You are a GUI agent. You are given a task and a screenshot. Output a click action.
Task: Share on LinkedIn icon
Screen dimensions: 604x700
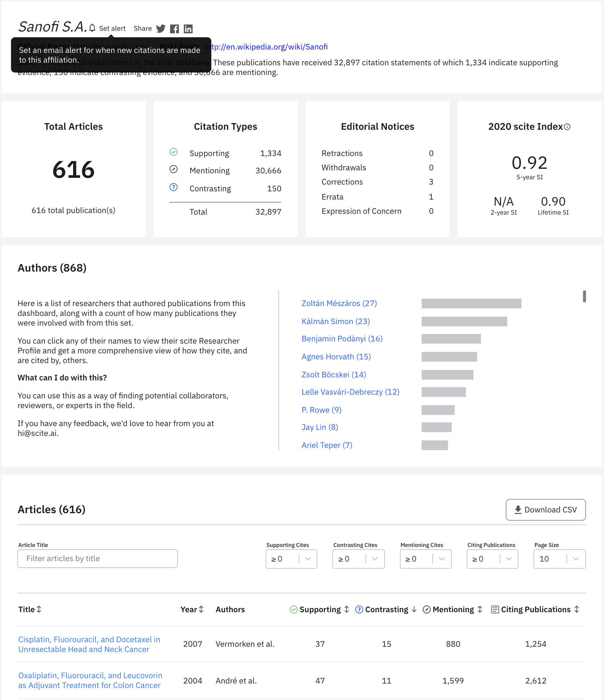tap(188, 29)
